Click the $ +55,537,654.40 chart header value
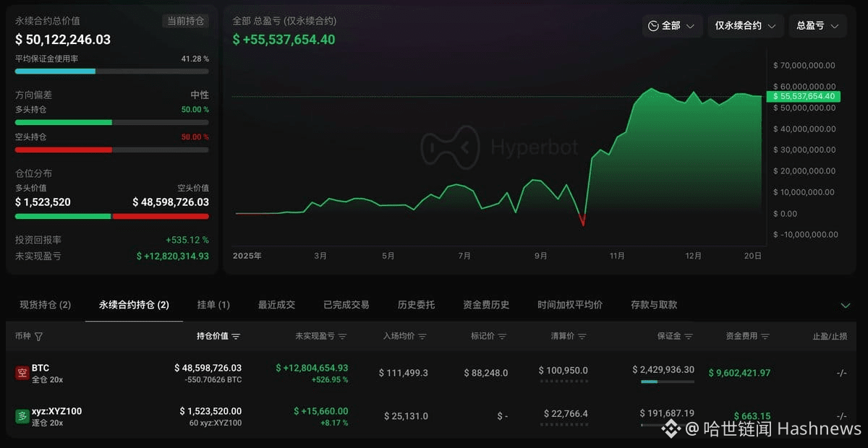 click(x=284, y=40)
